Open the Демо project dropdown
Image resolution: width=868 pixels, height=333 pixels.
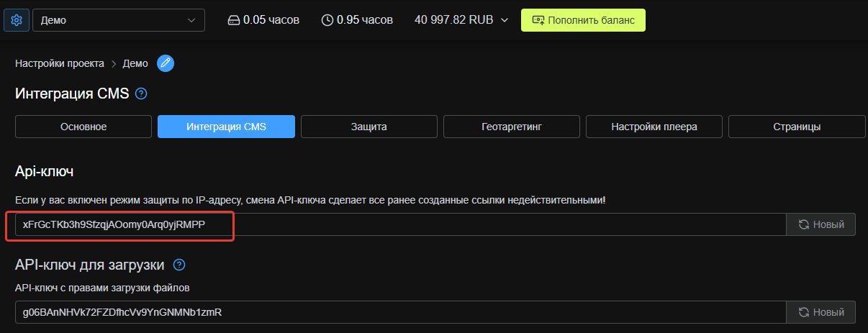[x=119, y=20]
